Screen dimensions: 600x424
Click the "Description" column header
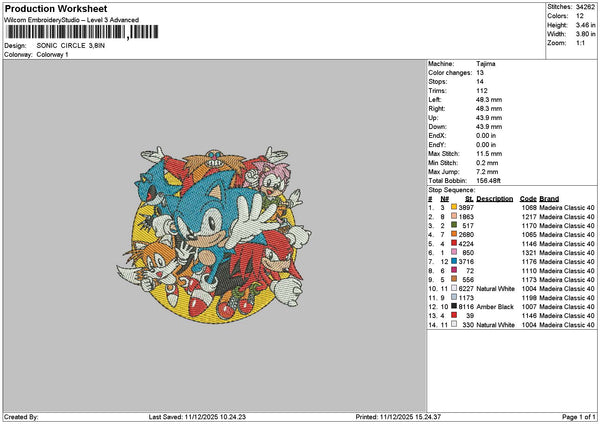[x=495, y=199]
